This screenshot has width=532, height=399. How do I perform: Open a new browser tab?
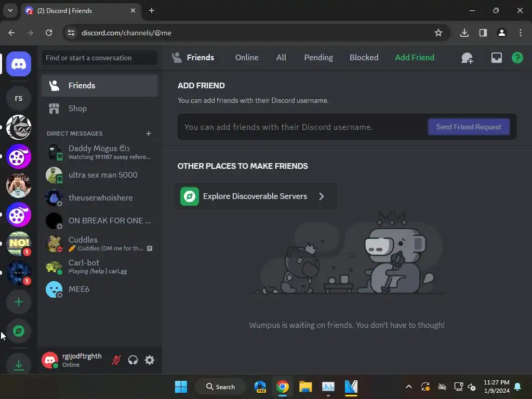pos(151,10)
